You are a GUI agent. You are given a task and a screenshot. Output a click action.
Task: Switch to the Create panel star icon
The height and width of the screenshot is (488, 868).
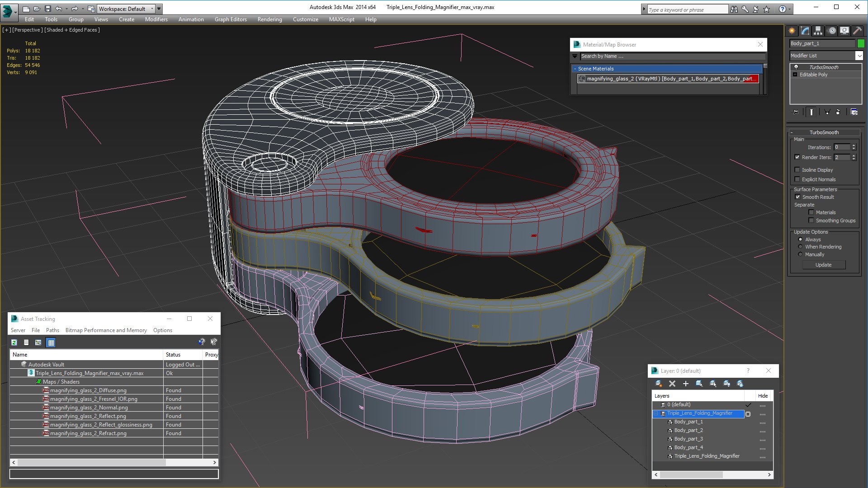pos(792,31)
